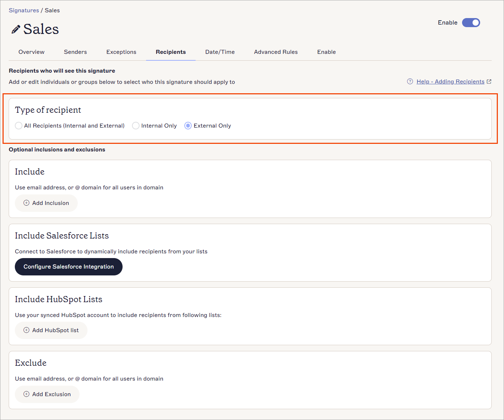504x420 pixels.
Task: Select All Recipients (Internal and External) radio
Action: (x=18, y=125)
